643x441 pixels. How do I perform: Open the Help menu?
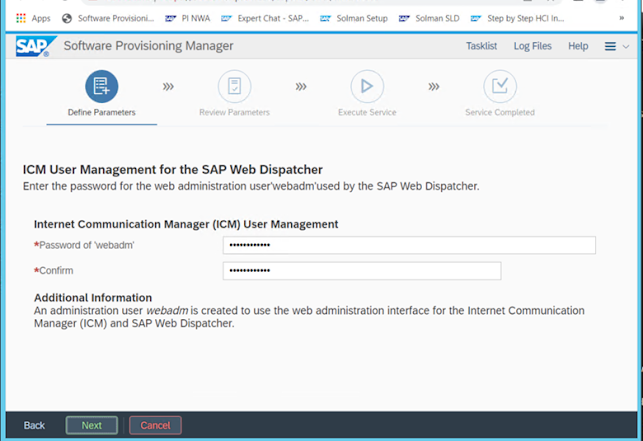(x=578, y=46)
